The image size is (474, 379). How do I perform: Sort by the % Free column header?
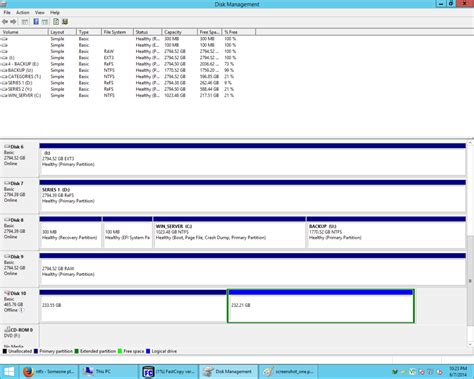click(239, 32)
